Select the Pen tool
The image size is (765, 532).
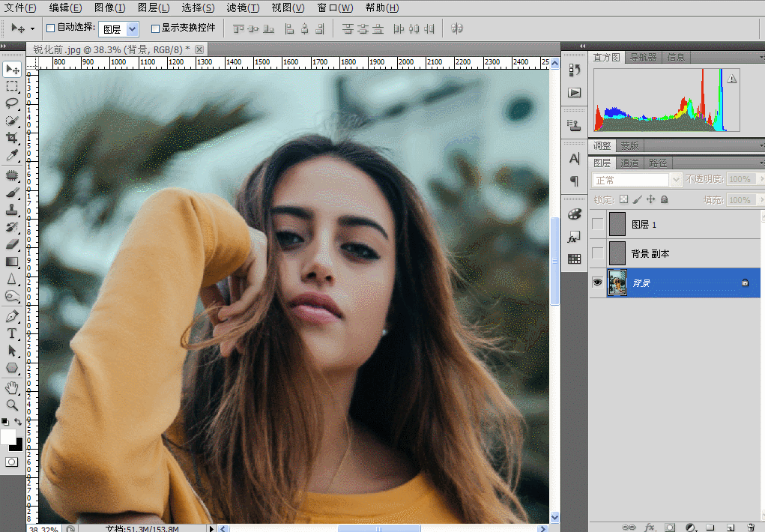[x=12, y=316]
